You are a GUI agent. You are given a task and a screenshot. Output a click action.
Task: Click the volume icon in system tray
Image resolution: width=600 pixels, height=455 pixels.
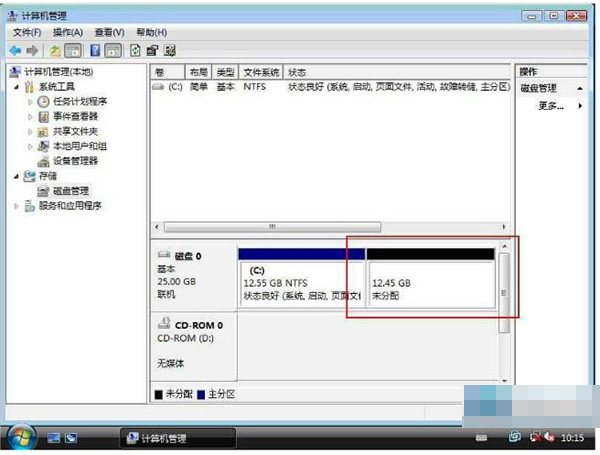(552, 438)
